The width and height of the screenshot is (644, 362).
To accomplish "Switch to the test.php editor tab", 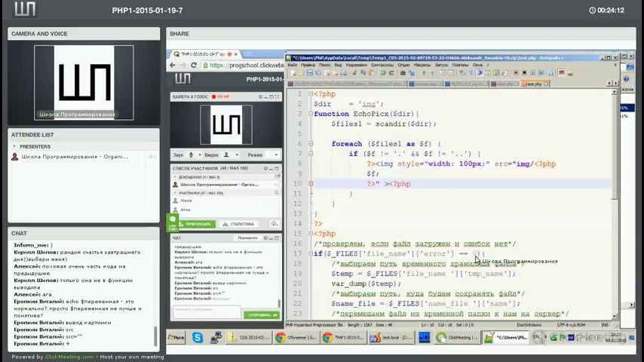I will click(533, 84).
